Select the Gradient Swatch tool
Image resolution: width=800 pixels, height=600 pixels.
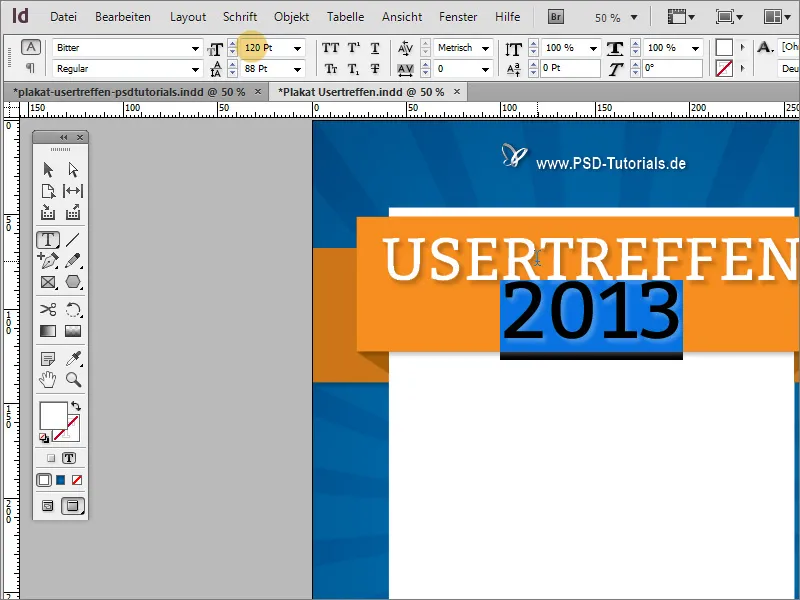(x=48, y=331)
